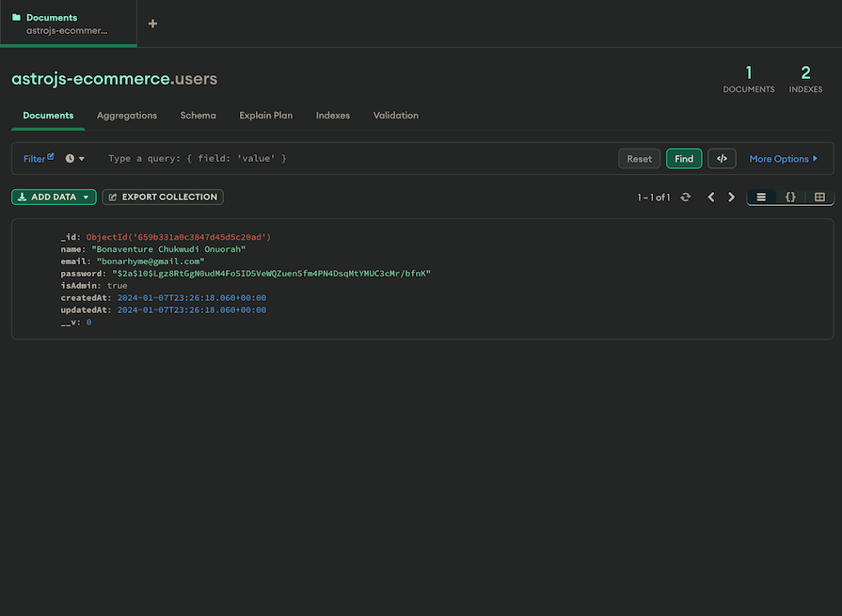Click the email value "bonarhyme@gmail.com"
Image resolution: width=842 pixels, height=616 pixels.
[x=151, y=261]
